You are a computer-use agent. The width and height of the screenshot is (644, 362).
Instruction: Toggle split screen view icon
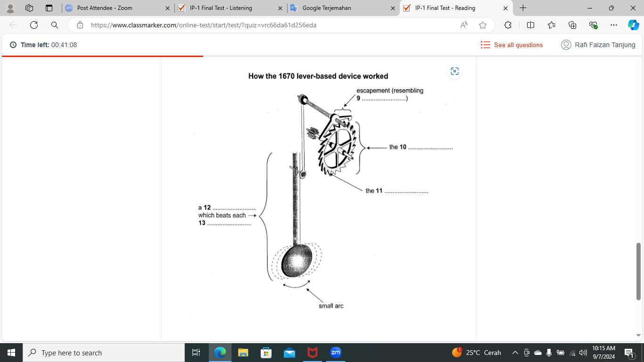(x=530, y=25)
